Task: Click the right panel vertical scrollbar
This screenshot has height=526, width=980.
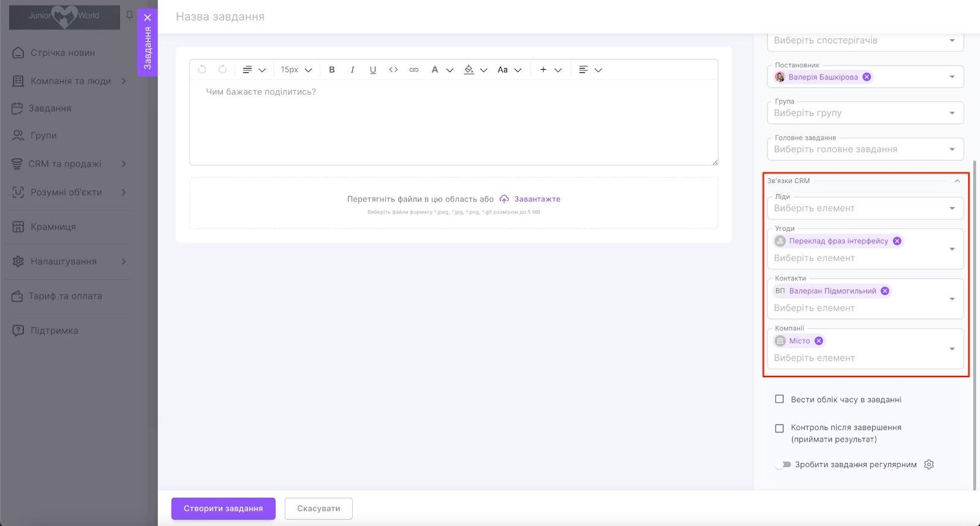Action: tap(974, 325)
